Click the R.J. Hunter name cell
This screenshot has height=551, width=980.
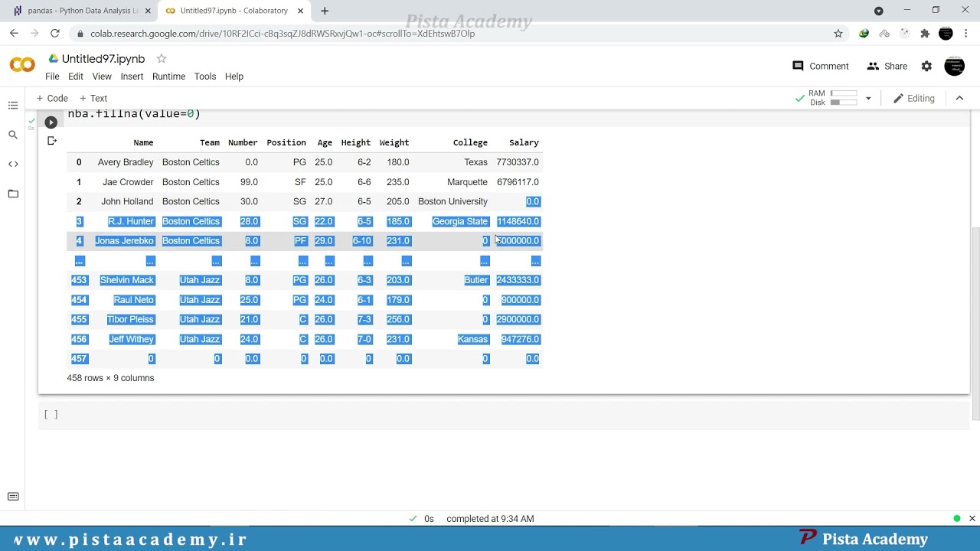point(131,221)
